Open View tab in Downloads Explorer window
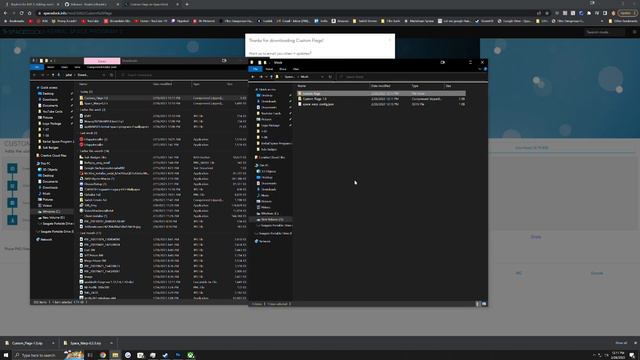640x360 pixels. point(77,67)
